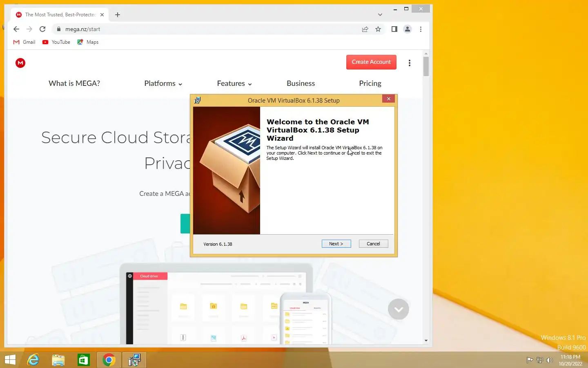This screenshot has width=588, height=368.
Task: View site information lock icon
Action: pos(59,29)
